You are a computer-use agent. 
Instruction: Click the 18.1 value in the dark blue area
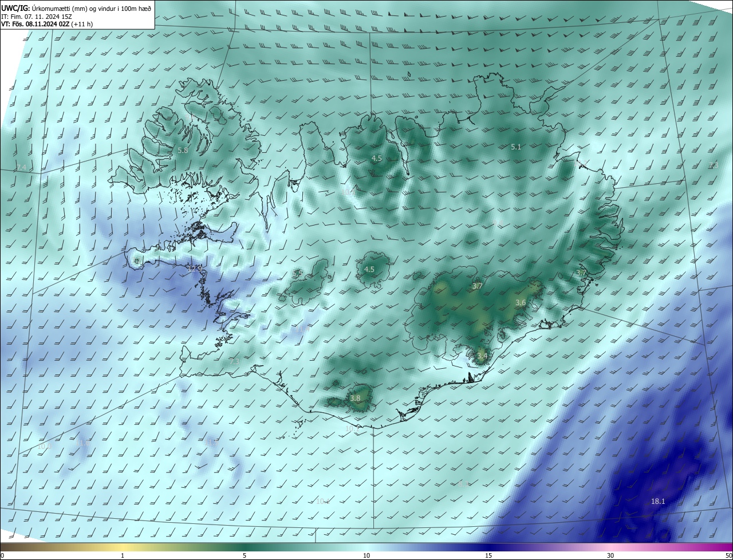(658, 501)
